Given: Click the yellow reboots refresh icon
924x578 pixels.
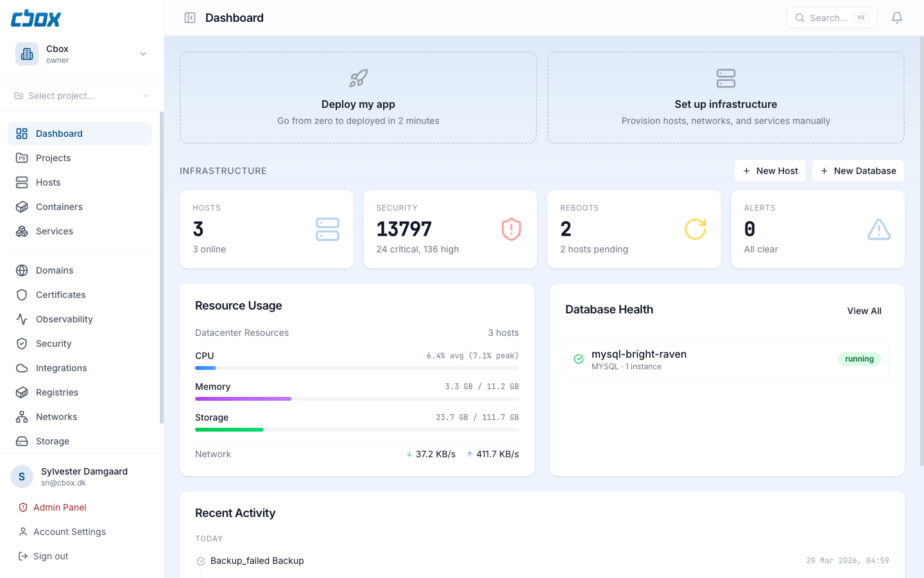Looking at the screenshot, I should [695, 229].
